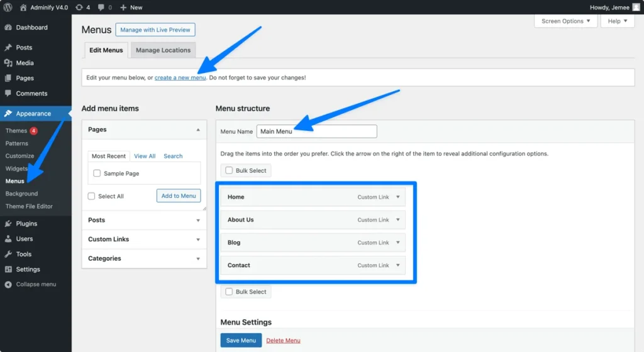Click the user avatar next to Howdy, Jemee
This screenshot has width=644, height=352.
click(636, 8)
